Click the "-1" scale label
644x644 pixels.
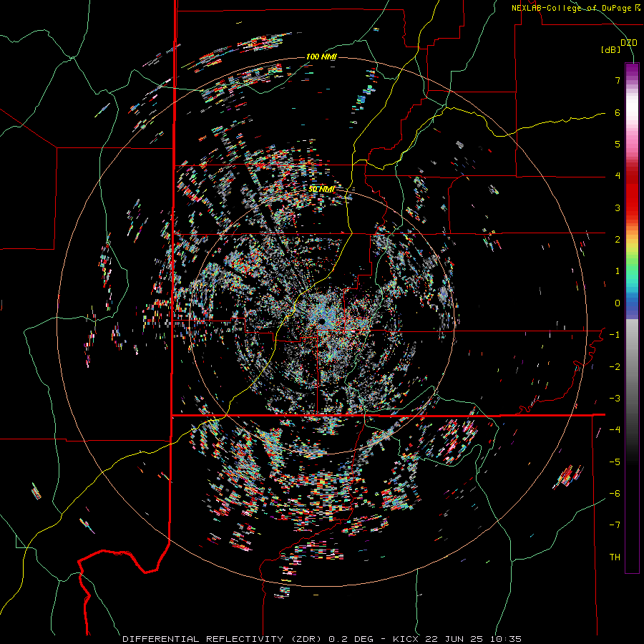click(x=615, y=335)
